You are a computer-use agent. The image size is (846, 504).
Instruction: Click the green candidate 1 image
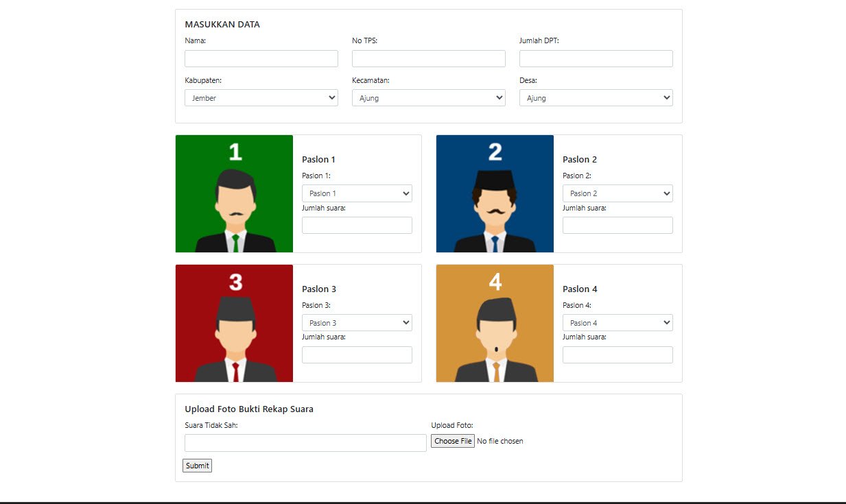[234, 193]
